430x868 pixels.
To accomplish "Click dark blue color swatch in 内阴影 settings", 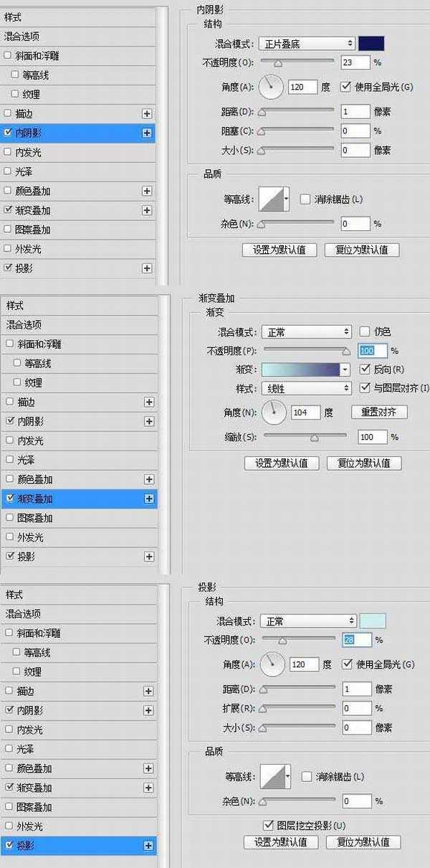I will tap(371, 44).
